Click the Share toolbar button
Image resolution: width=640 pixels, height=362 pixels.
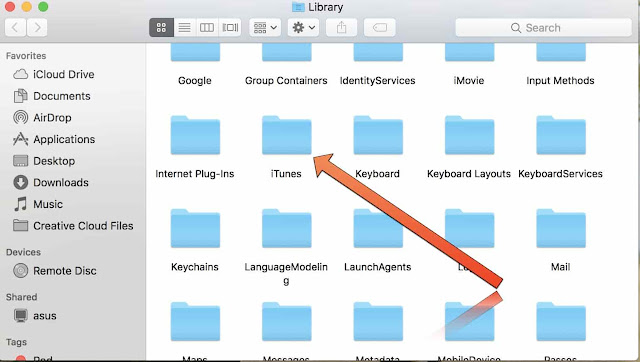pyautogui.click(x=342, y=28)
